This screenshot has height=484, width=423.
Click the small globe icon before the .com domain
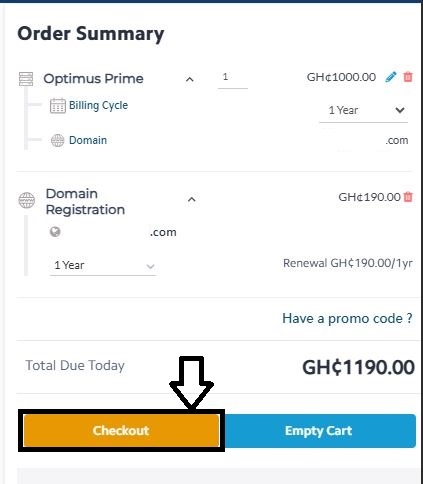[55, 232]
